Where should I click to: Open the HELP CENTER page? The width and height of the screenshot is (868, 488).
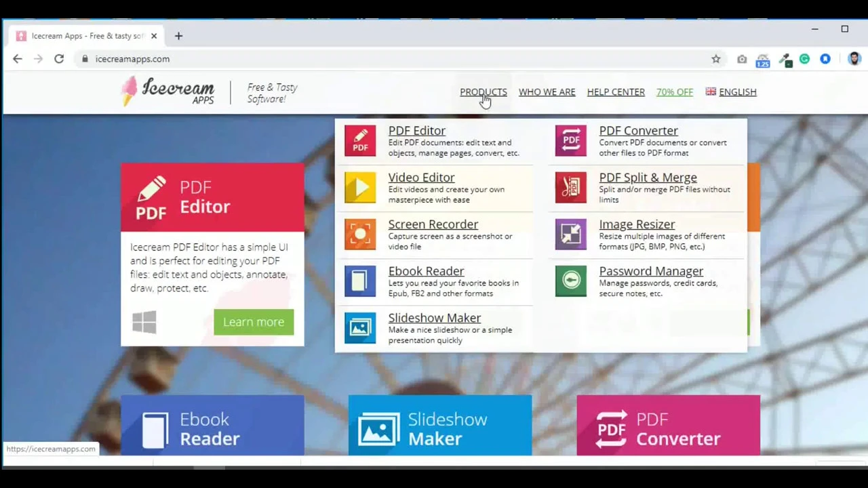point(616,92)
